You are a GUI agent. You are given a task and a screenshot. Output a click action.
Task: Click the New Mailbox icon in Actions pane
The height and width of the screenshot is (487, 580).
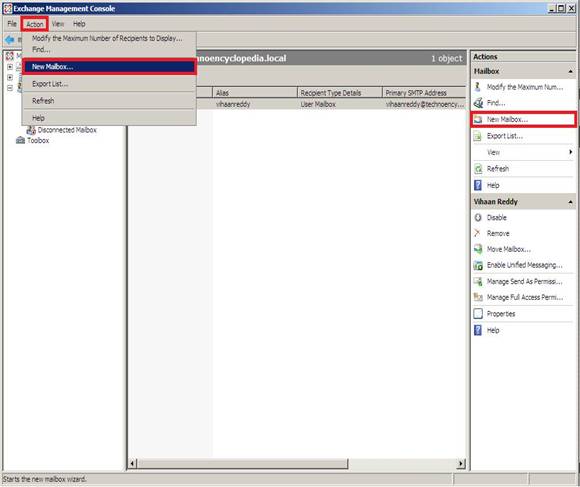[x=478, y=119]
